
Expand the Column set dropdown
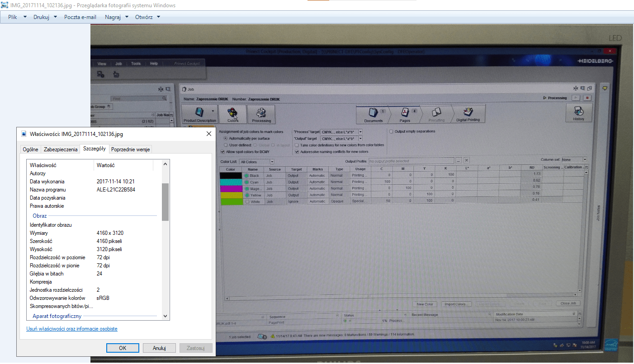584,160
